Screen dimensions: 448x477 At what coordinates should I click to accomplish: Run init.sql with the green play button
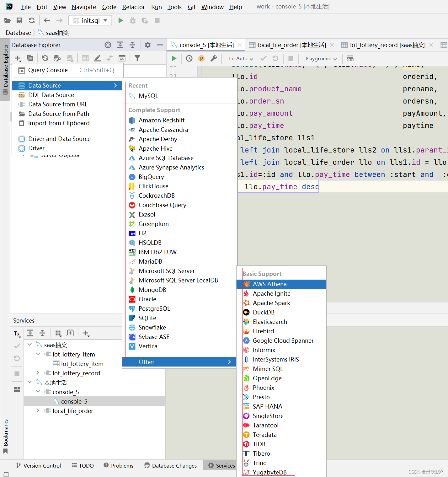coord(120,20)
